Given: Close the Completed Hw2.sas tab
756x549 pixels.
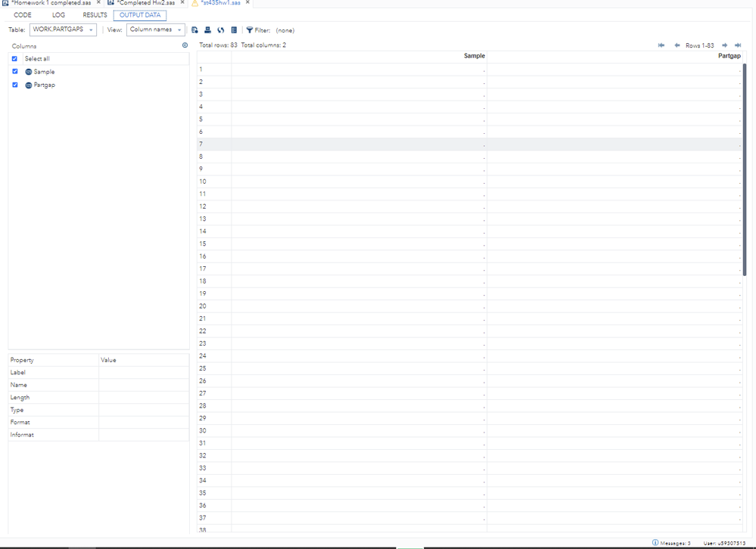Looking at the screenshot, I should coord(182,2).
